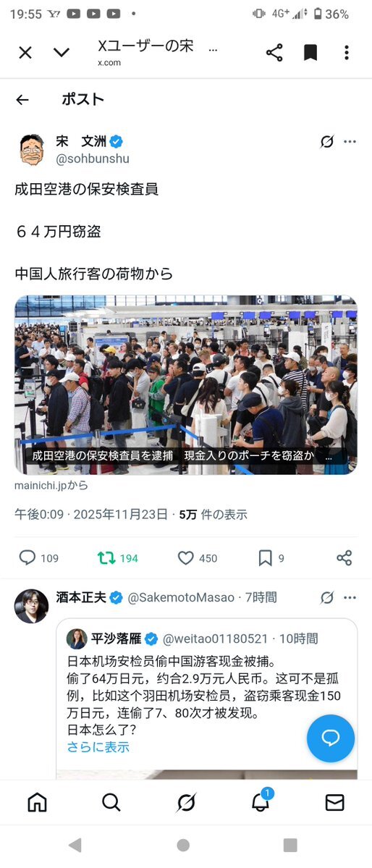
Task: Bookmark page using browser top bar icon
Action: point(310,53)
